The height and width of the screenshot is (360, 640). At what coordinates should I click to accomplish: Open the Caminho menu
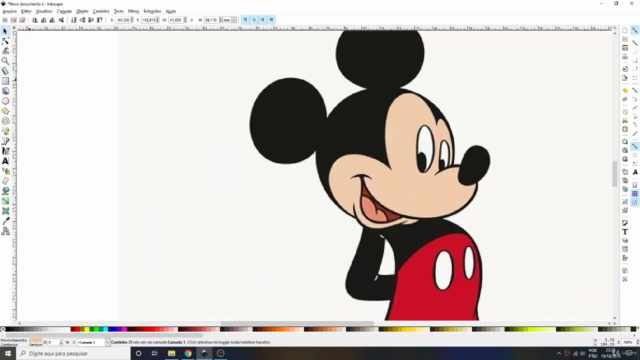point(101,11)
